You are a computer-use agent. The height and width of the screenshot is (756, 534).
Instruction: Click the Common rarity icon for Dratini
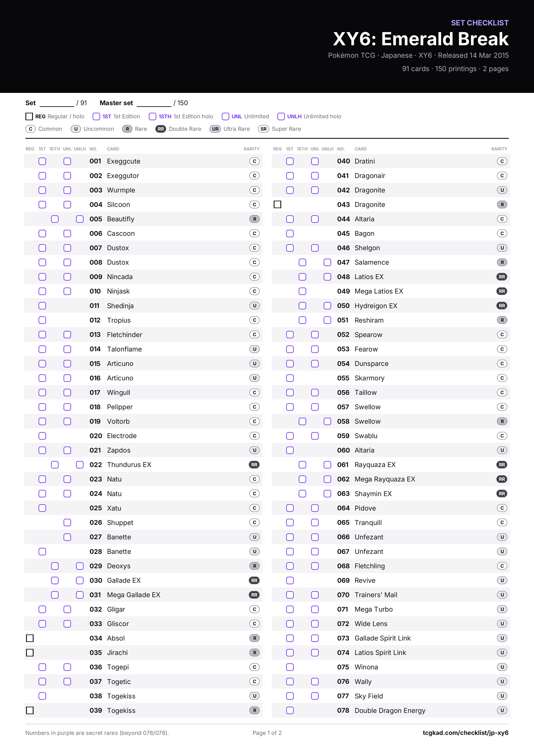[x=502, y=161]
